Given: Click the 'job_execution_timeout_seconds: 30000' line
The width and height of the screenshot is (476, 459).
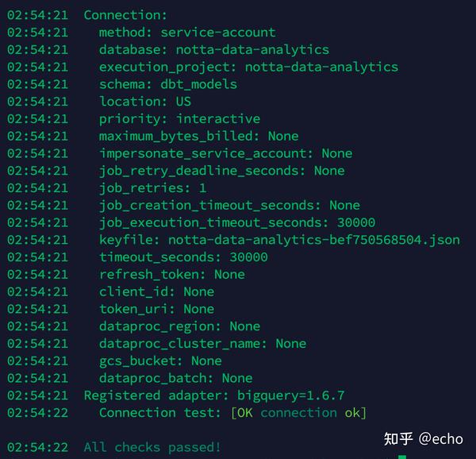Looking at the screenshot, I should (x=237, y=222).
